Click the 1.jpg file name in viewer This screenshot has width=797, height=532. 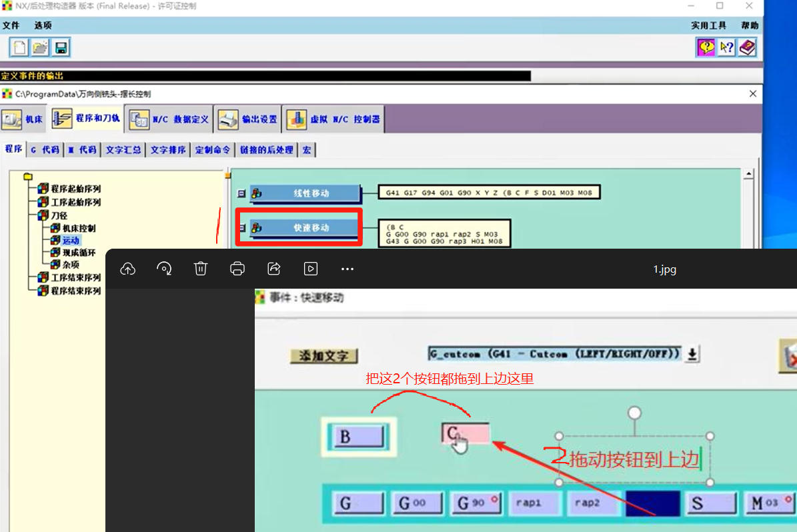[x=664, y=269]
